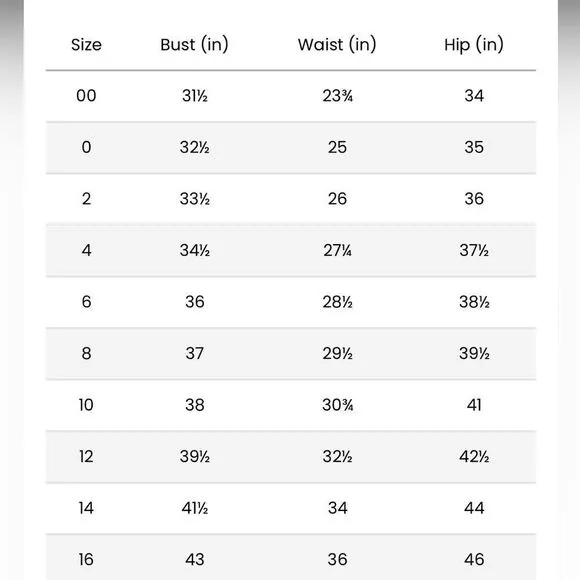Image resolution: width=580 pixels, height=580 pixels.
Task: Select the size 16 row label
Action: point(86,559)
